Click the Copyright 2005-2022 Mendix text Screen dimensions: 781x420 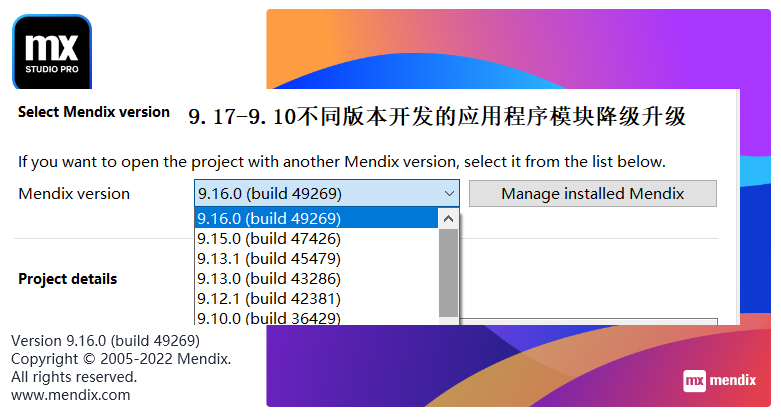pos(121,358)
